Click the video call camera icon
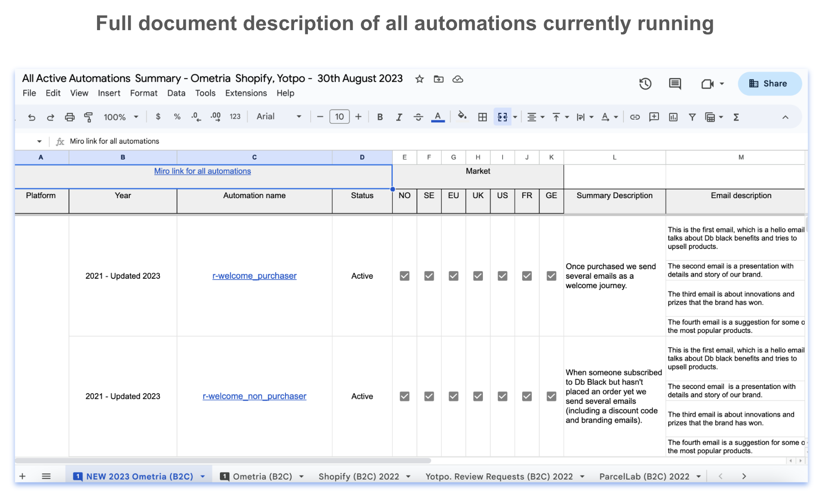Image resolution: width=827 pixels, height=504 pixels. 707,84
